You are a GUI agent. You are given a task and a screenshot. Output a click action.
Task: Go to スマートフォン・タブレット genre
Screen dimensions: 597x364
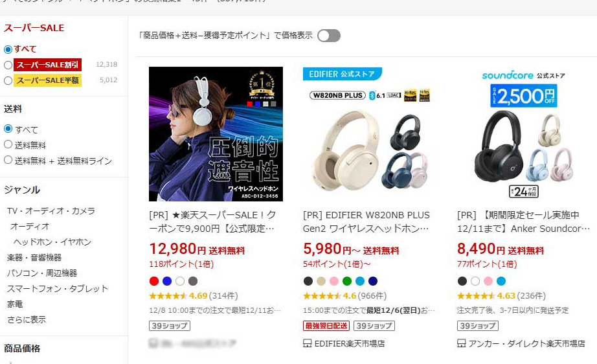58,289
